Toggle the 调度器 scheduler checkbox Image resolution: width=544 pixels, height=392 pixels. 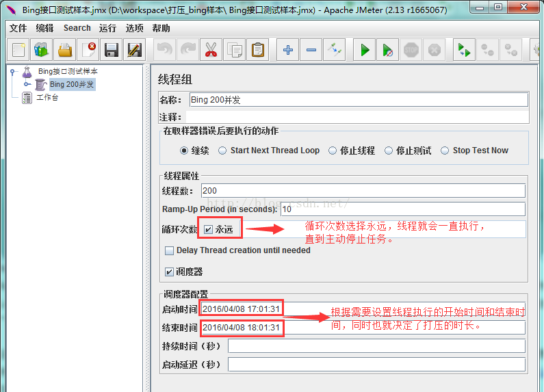(169, 272)
